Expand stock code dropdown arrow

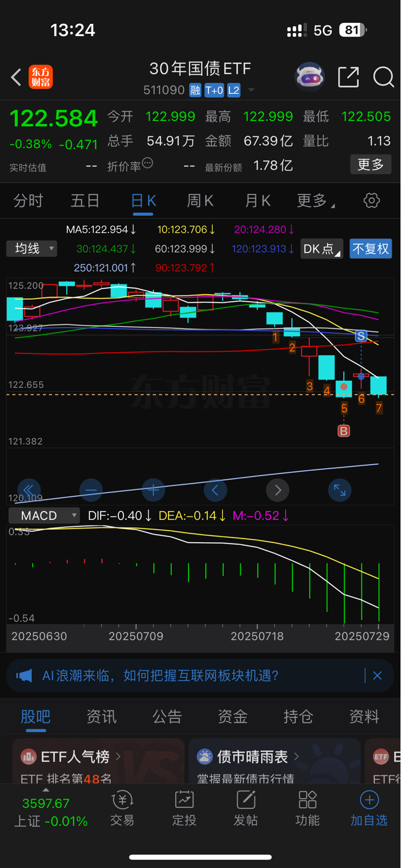[251, 90]
